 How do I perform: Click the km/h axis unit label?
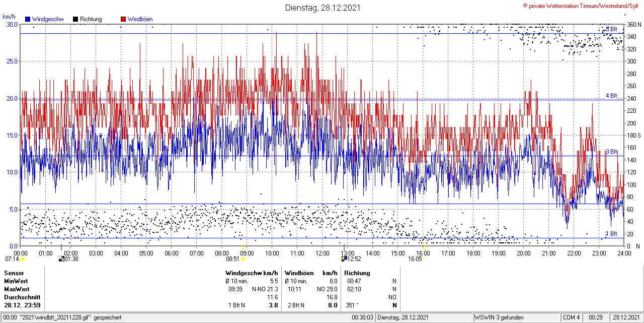[9, 17]
